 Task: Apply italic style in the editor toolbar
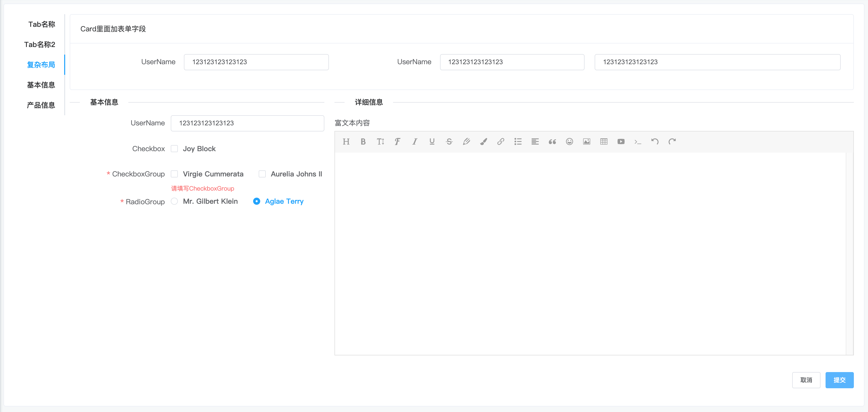[x=415, y=142]
